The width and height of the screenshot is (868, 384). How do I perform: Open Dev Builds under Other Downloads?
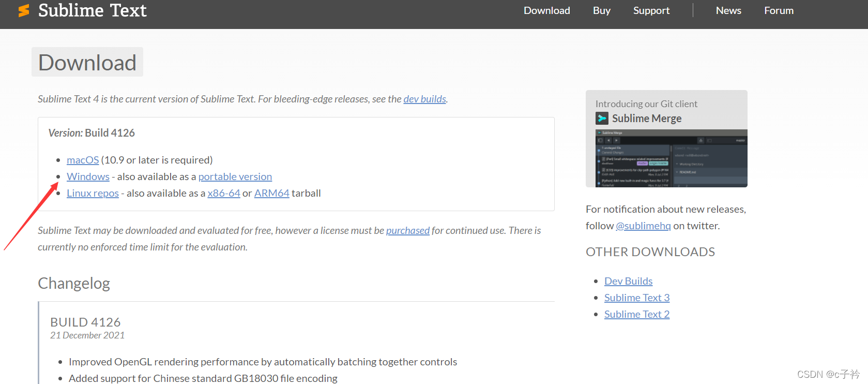pyautogui.click(x=628, y=281)
